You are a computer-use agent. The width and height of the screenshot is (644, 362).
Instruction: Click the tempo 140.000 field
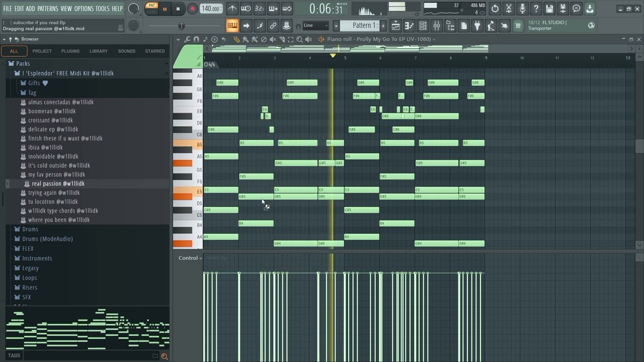pos(211,9)
